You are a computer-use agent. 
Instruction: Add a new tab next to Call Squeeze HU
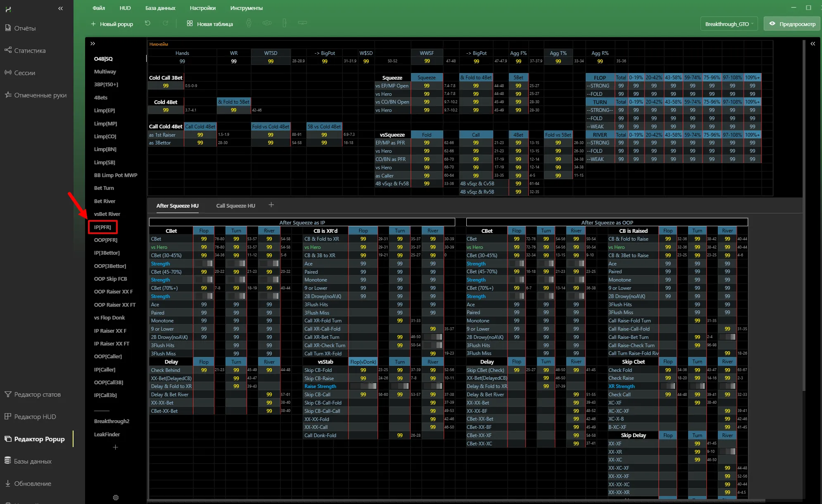click(x=271, y=205)
